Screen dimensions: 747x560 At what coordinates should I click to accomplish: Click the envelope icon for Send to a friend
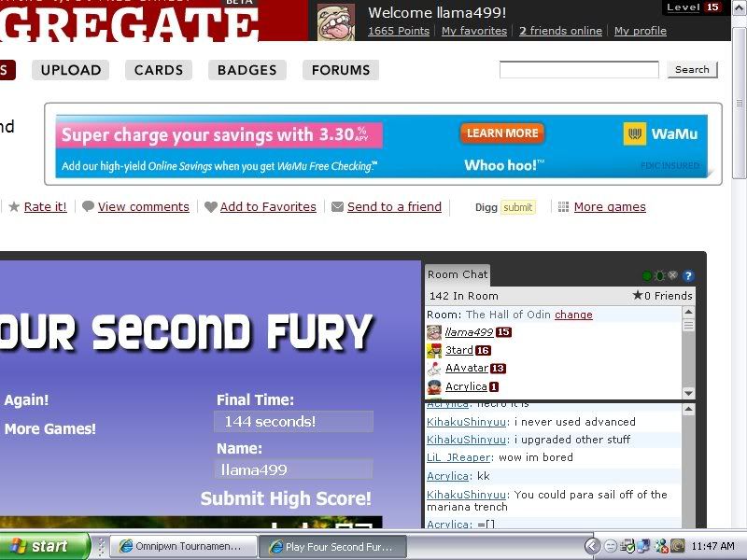tap(337, 207)
